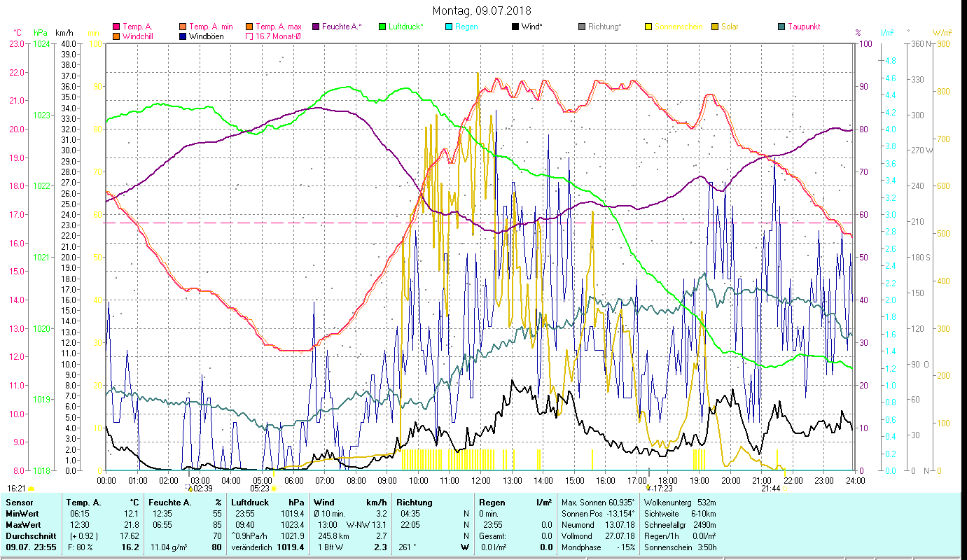Click the average pressure value '1021.9'

pos(292,536)
